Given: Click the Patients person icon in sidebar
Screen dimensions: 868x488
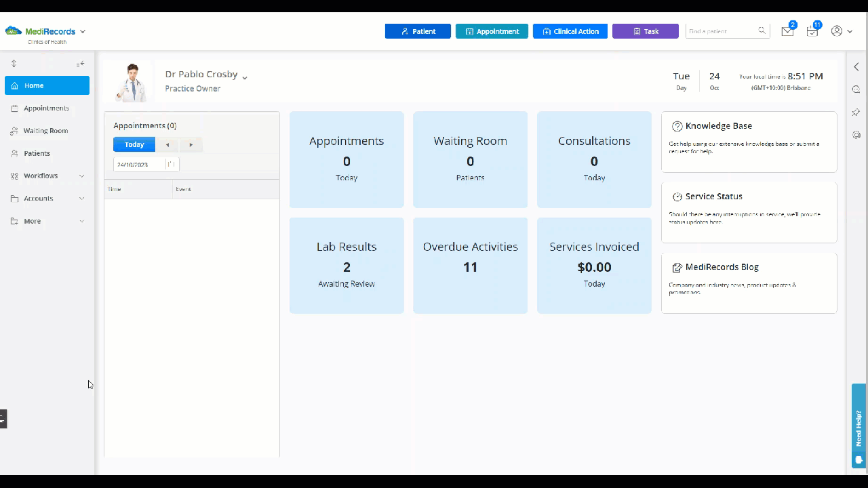Looking at the screenshot, I should point(15,153).
